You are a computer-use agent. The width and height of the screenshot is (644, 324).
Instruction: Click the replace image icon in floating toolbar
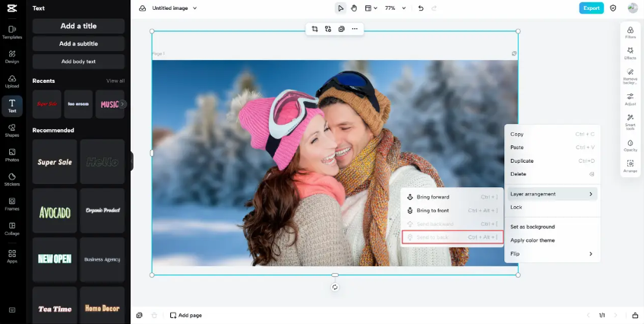328,29
